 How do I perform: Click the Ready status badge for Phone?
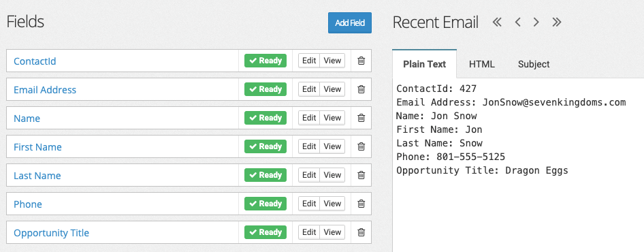coord(265,204)
